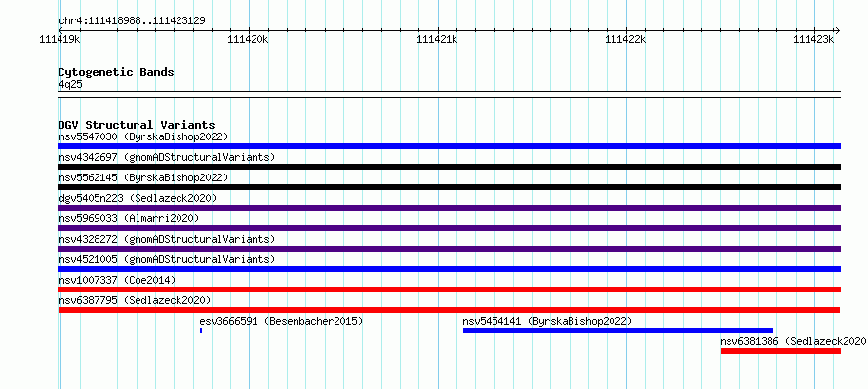Open variant nsv4328272 (gnomADStructuralVariants) label

tap(167, 239)
